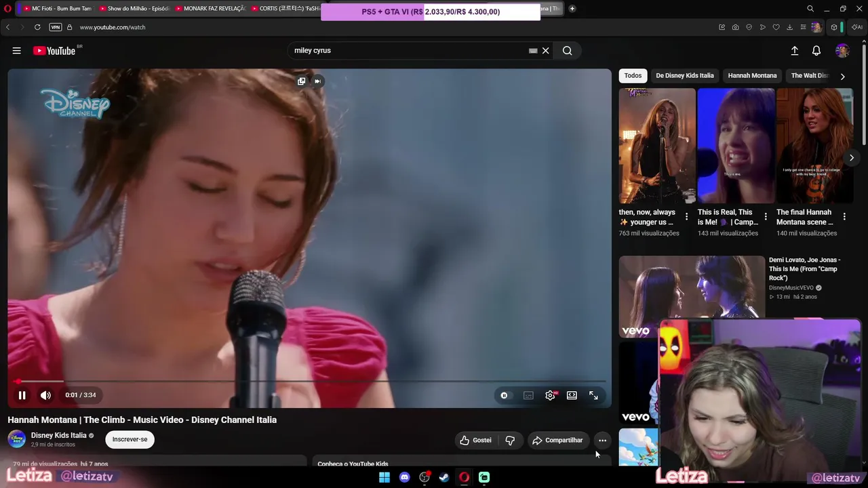This screenshot has width=868, height=488.
Task: Click the magnifier search button beside the search box
Action: pos(568,51)
